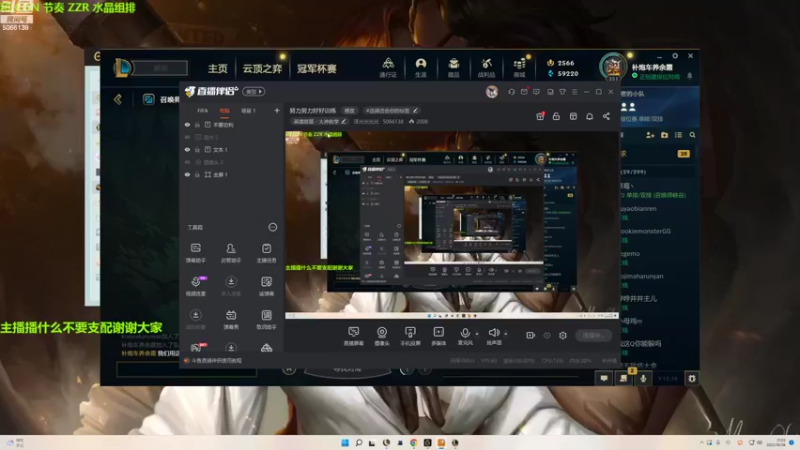The width and height of the screenshot is (800, 450).
Task: Open the 云顶之弈 tab in League client
Action: pyautogui.click(x=262, y=68)
